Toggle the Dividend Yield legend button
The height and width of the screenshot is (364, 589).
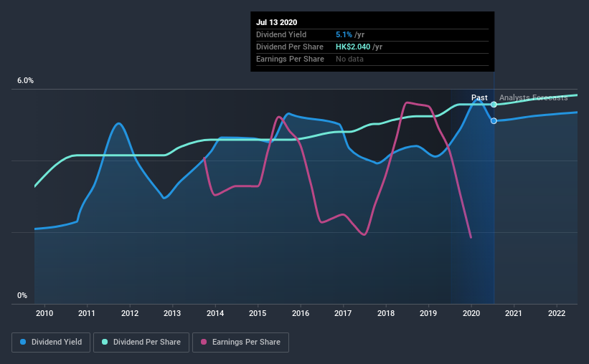coord(51,343)
